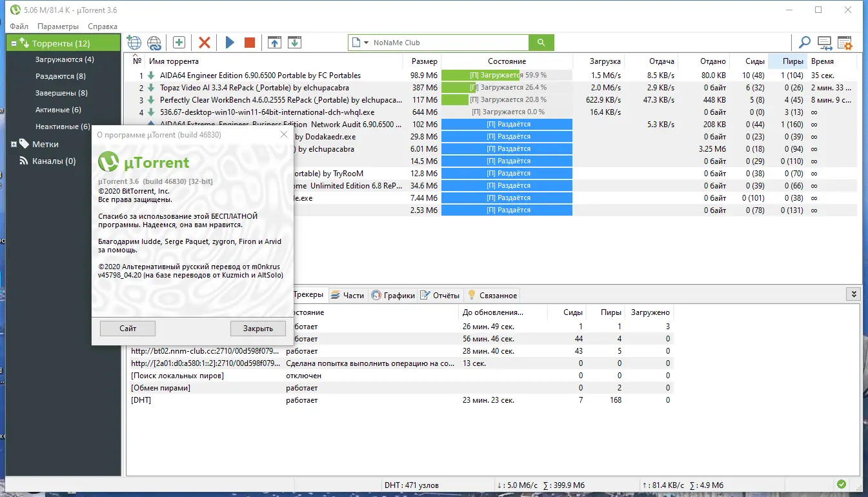Select Загружаются (4) in sidebar
The width and height of the screenshot is (868, 497).
coord(65,59)
